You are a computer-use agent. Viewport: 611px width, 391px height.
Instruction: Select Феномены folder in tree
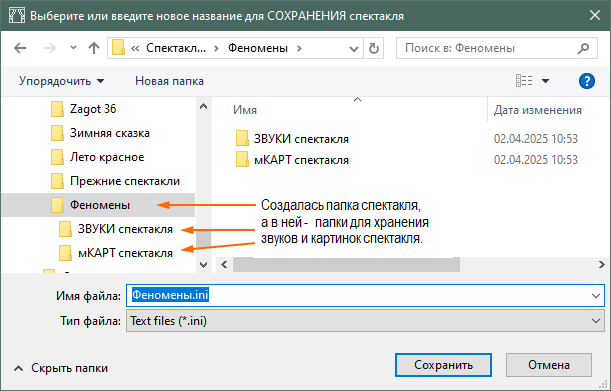[98, 205]
